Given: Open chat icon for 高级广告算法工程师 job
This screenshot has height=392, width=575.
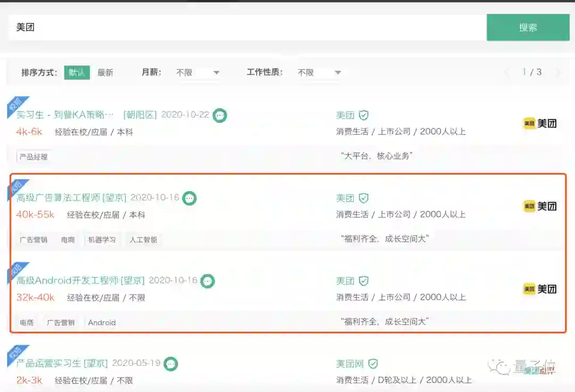Looking at the screenshot, I should pyautogui.click(x=189, y=198).
